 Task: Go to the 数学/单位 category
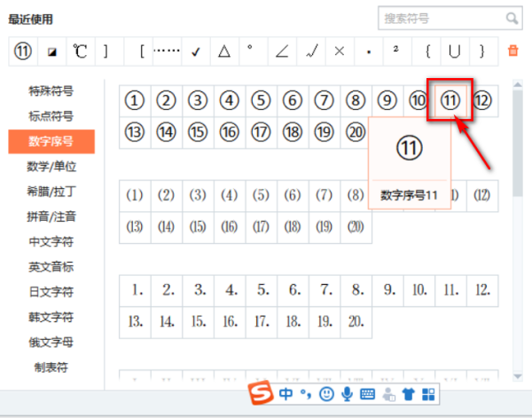pyautogui.click(x=51, y=166)
